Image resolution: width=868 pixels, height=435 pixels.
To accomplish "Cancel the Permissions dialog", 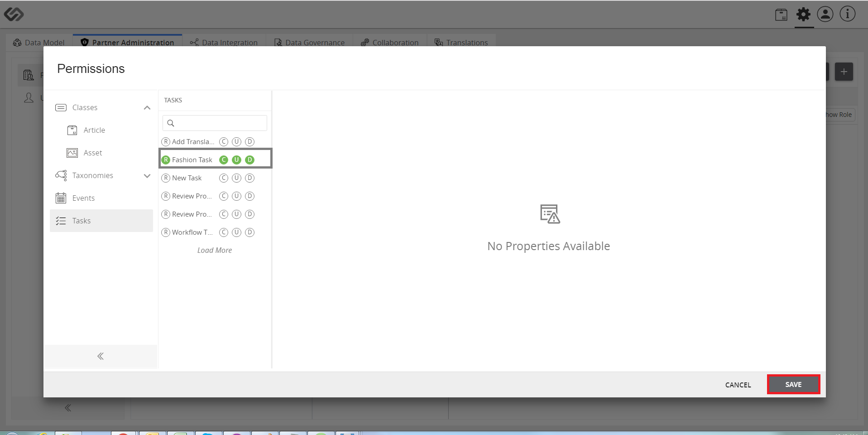I will coord(738,385).
